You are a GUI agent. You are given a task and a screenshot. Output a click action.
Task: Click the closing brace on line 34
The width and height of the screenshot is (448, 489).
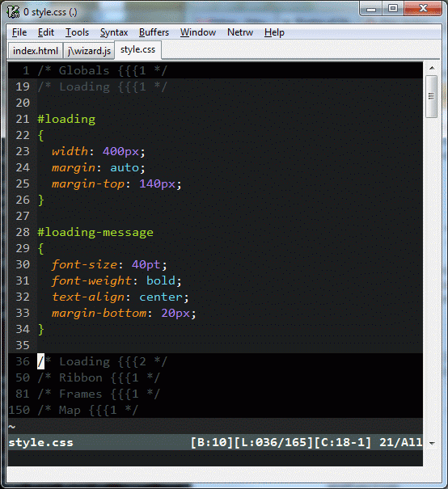tap(40, 329)
